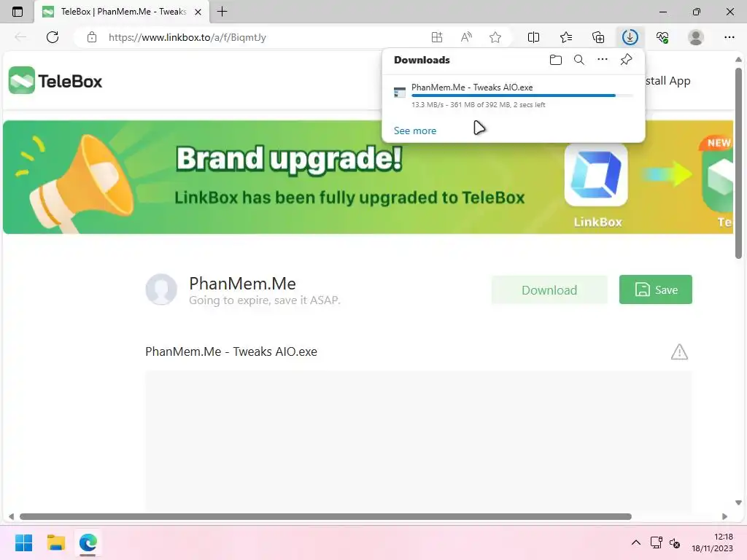Open split screen icon

coord(533,37)
